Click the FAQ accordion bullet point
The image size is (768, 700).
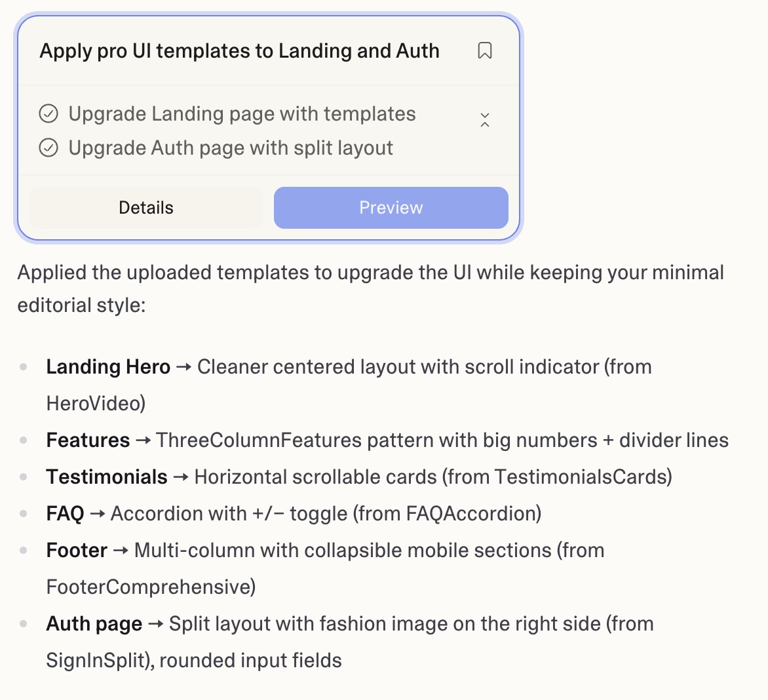(x=294, y=513)
